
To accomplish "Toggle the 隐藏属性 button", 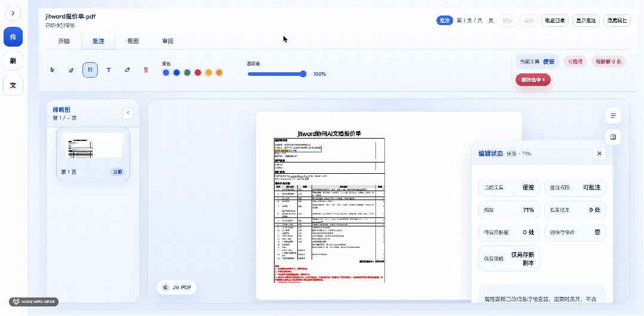I will pyautogui.click(x=617, y=20).
